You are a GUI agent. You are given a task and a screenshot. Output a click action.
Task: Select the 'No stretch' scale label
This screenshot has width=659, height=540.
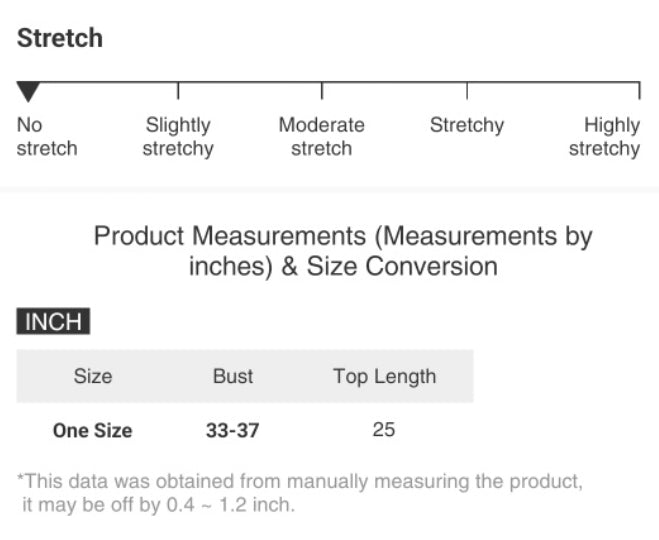tap(46, 137)
